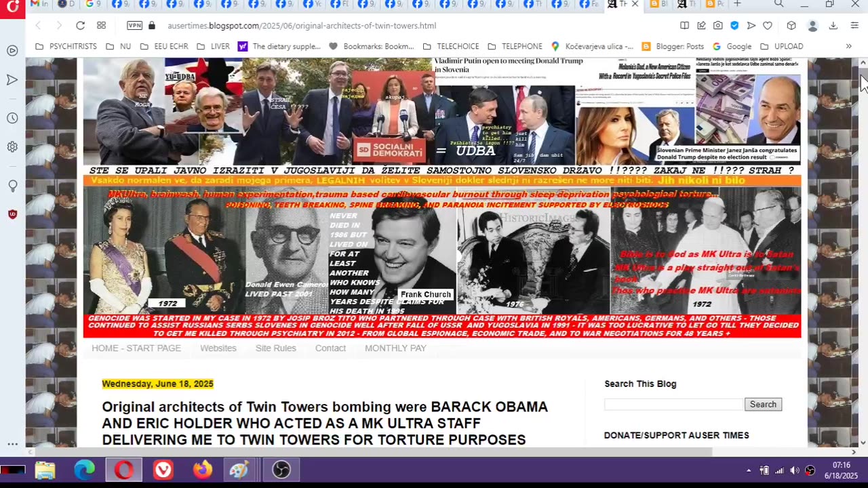Send page to My Flow arrow icon
The height and width of the screenshot is (488, 868).
751,26
